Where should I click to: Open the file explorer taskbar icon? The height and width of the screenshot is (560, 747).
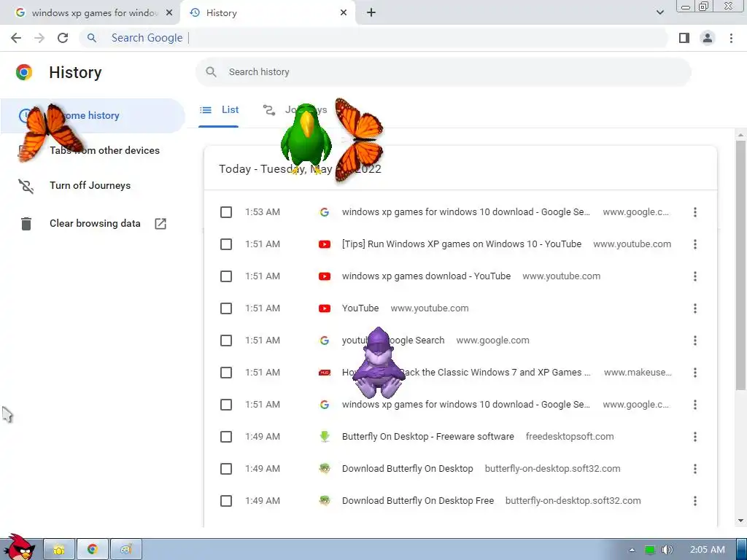point(59,550)
